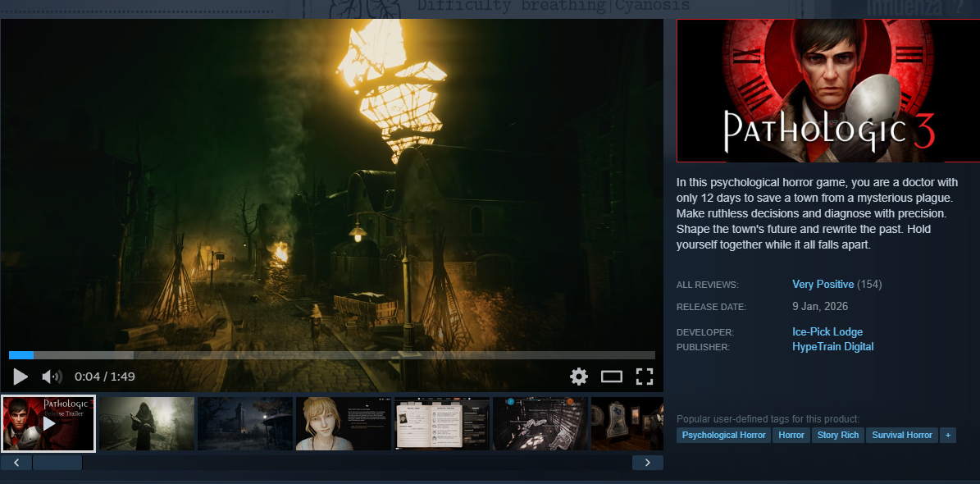Seek on the video progress bar
Viewport: 980px width, 484px height.
(x=332, y=355)
